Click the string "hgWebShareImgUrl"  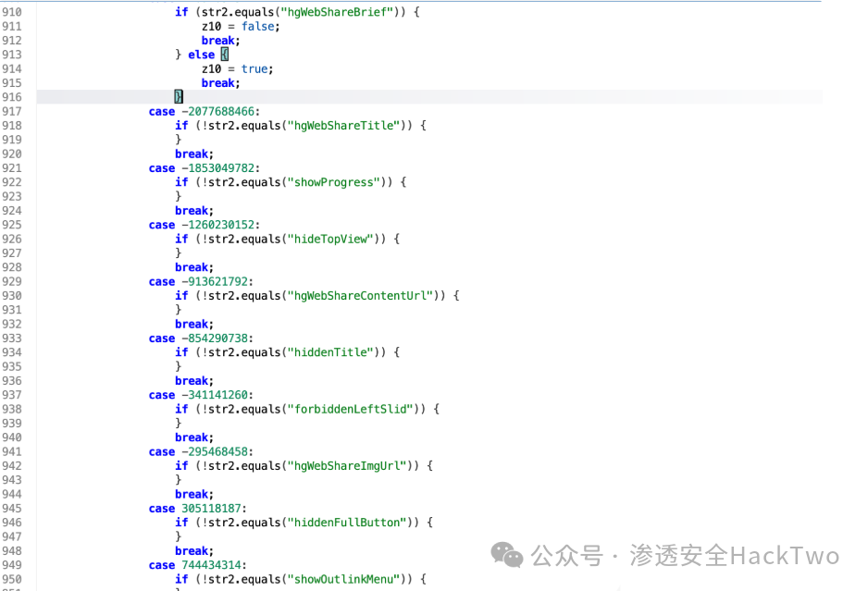click(x=346, y=466)
